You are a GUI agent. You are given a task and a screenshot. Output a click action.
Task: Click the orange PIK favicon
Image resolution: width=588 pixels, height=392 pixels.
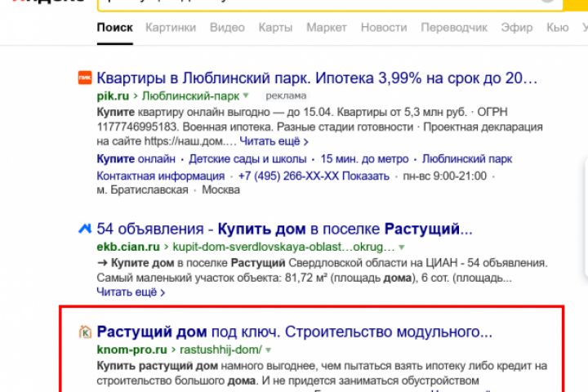[85, 78]
